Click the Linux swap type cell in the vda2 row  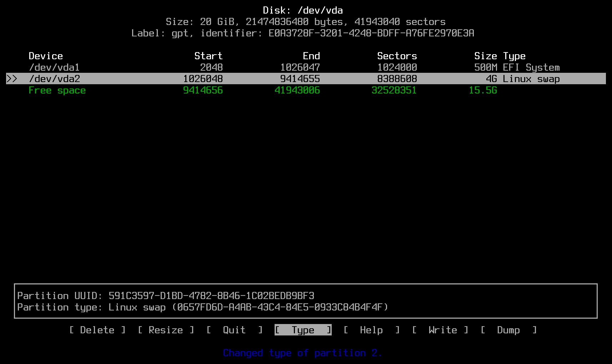tap(531, 79)
